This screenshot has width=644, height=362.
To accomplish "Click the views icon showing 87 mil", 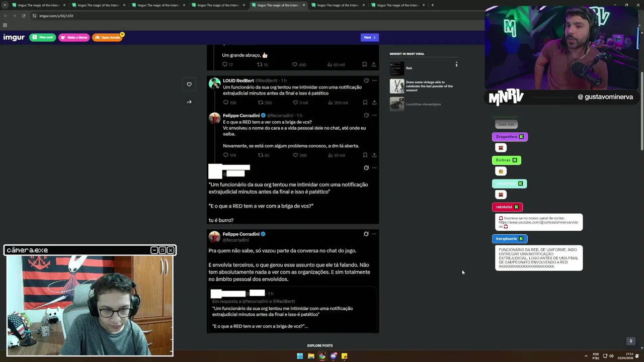I will [x=330, y=155].
